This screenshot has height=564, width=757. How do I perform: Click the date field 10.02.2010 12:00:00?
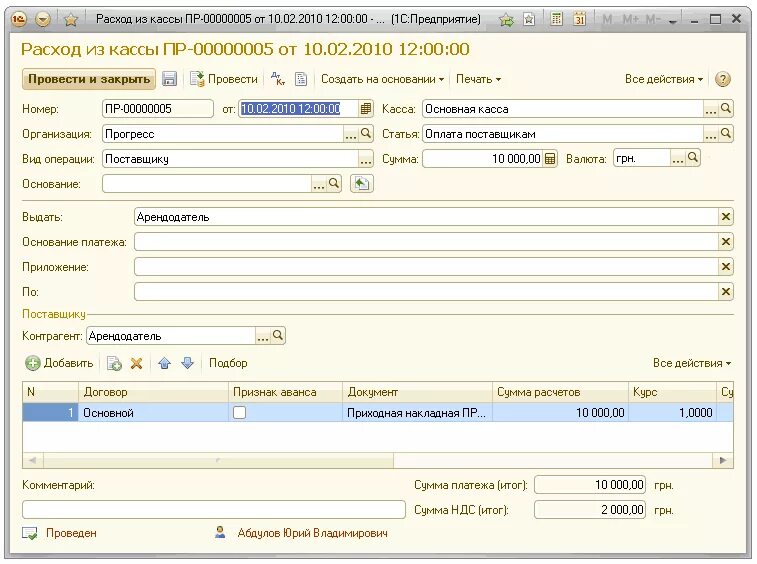tap(298, 109)
